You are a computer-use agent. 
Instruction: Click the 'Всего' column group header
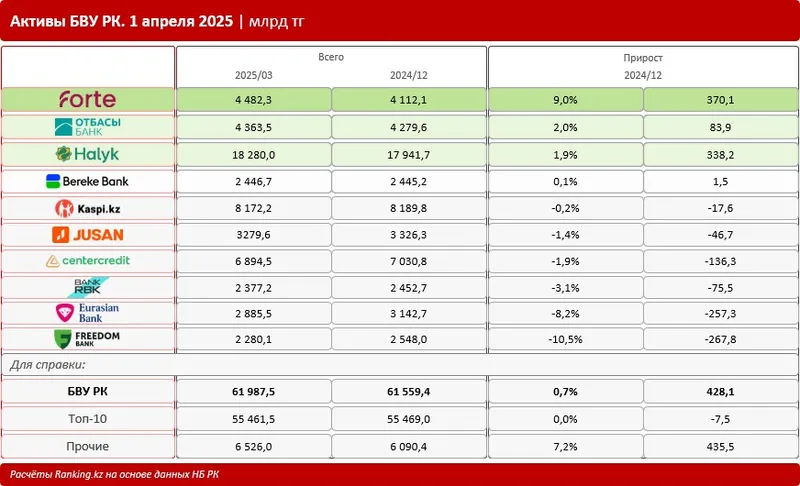point(331,58)
